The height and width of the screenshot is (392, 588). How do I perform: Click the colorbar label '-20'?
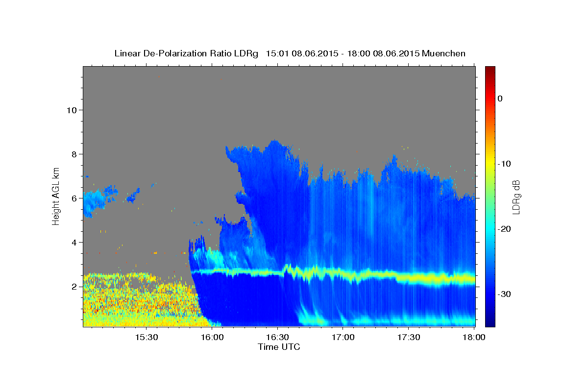[504, 229]
